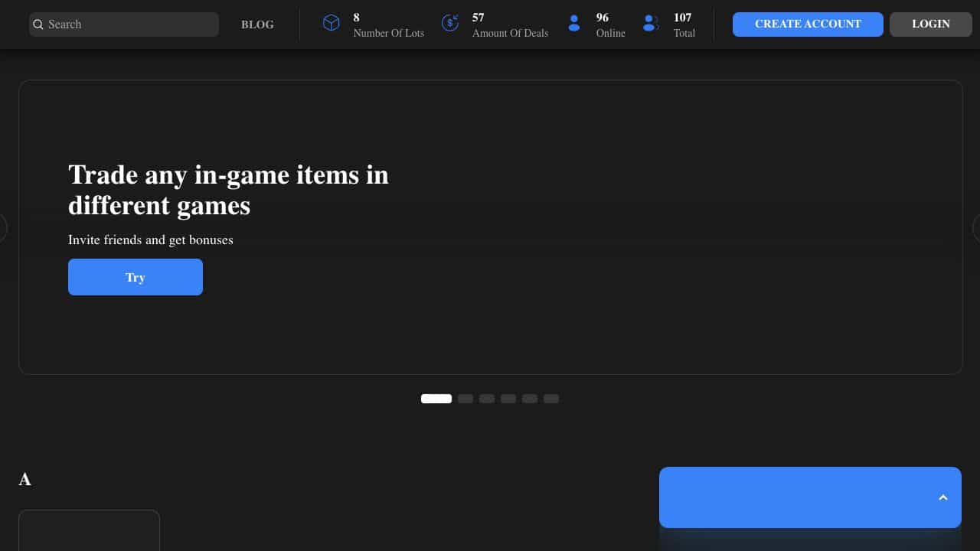980x551 pixels.
Task: Go to the third carousel slide indicator
Action: point(487,399)
